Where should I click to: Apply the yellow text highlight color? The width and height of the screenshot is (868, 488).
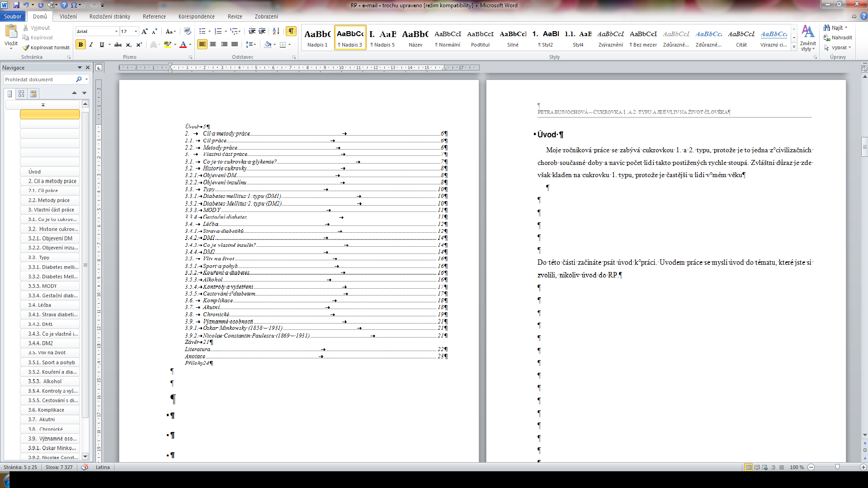(167, 45)
